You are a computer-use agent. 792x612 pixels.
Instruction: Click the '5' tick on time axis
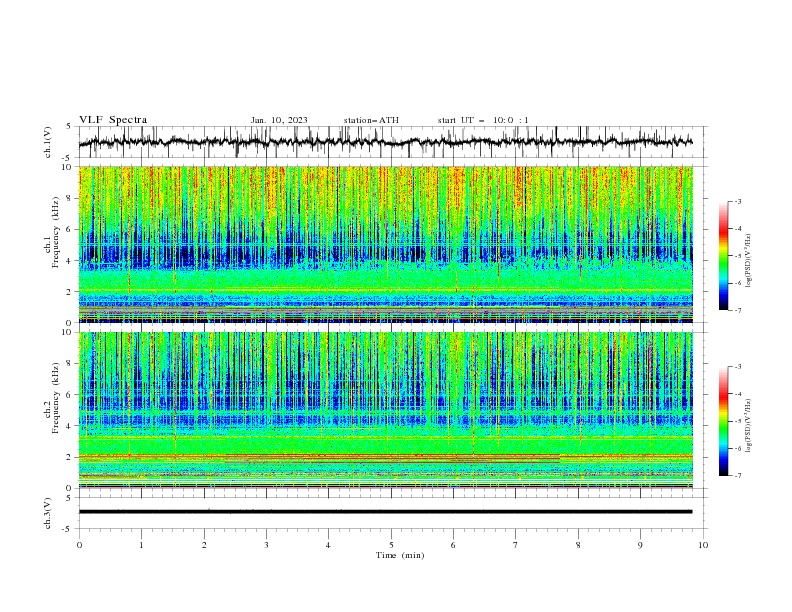coord(391,545)
